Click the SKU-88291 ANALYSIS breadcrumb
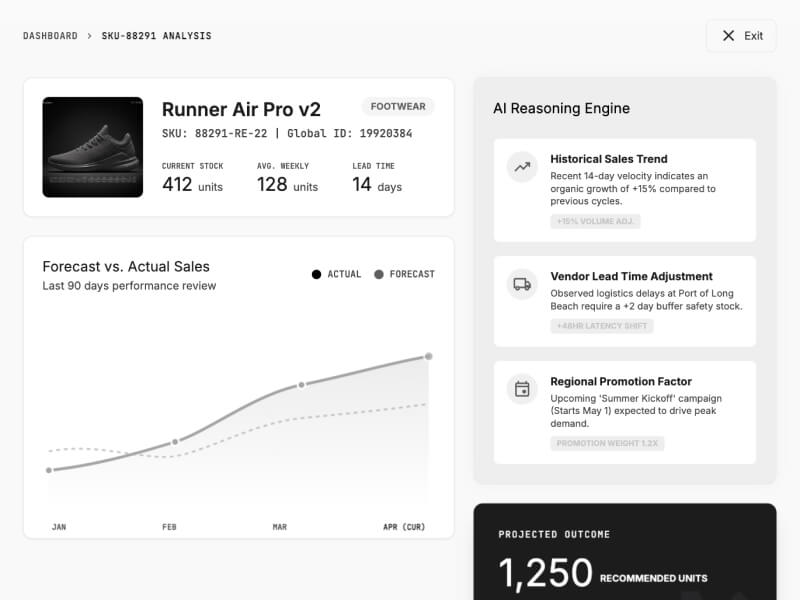 [x=156, y=36]
